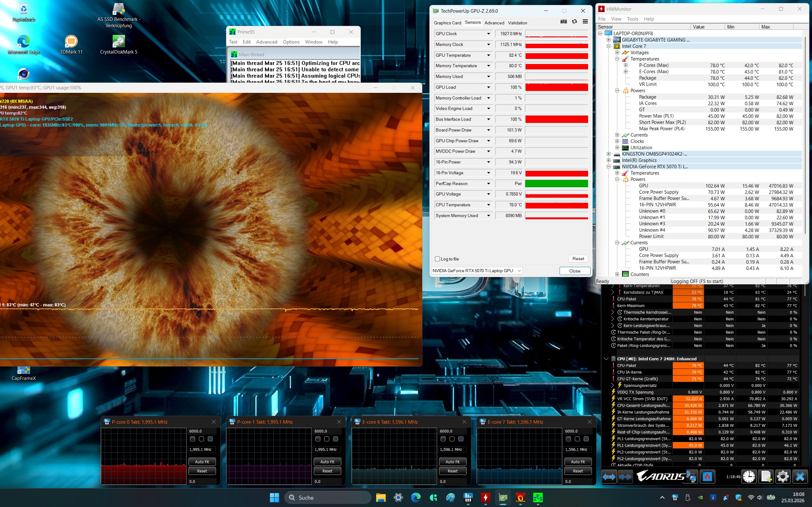Open File Explorer from the taskbar
Screen dimensions: 812x507
point(381,497)
